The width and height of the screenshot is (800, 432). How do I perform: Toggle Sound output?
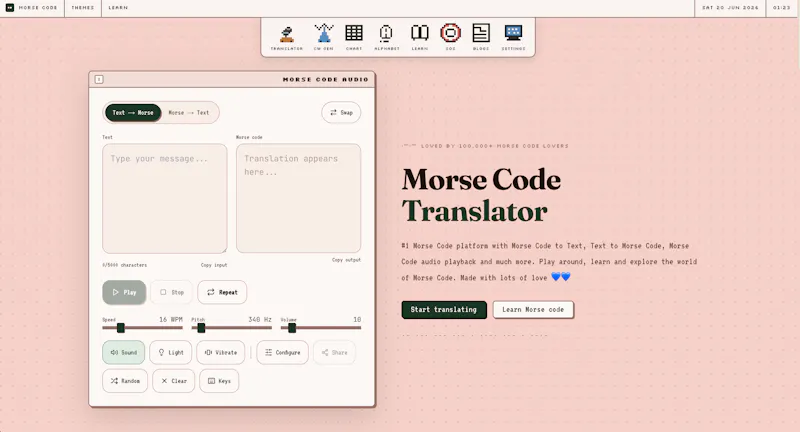point(123,352)
